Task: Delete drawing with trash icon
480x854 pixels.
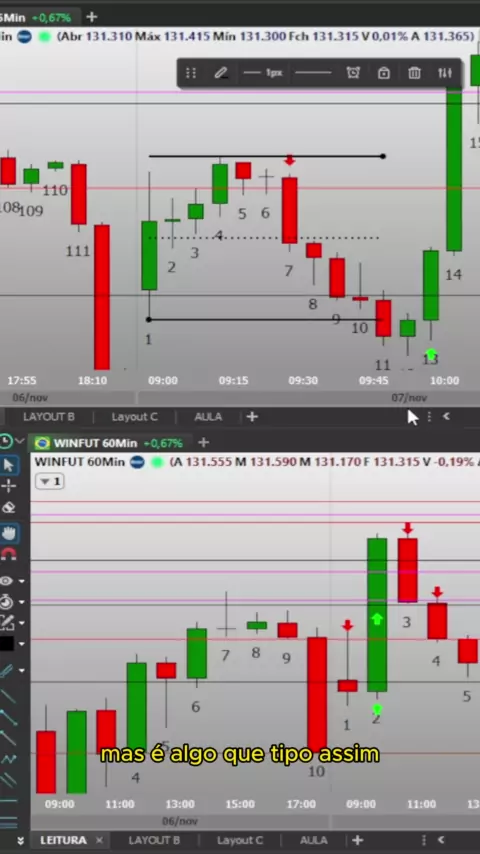Action: (415, 72)
